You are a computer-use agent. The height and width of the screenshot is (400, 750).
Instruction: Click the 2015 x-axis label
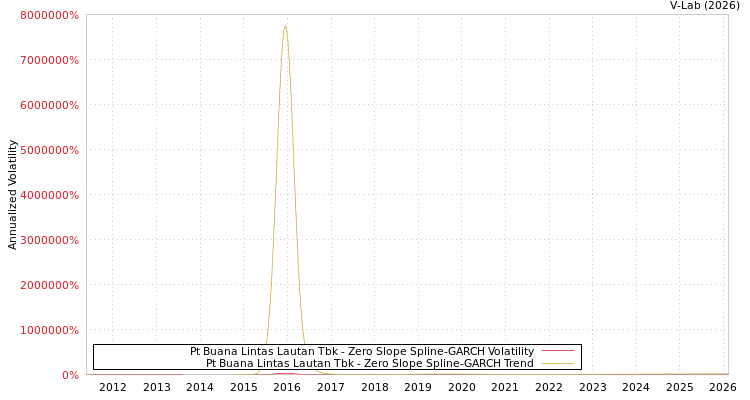(244, 387)
